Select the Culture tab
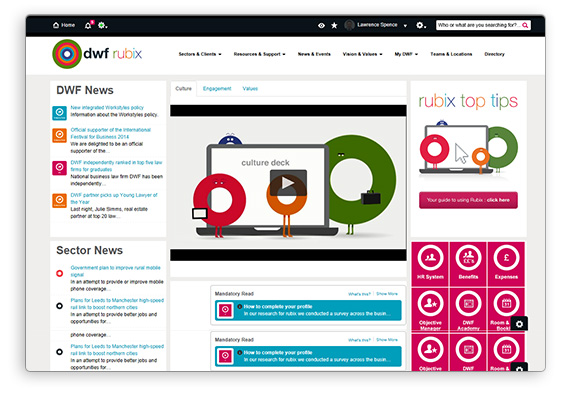Image resolution: width=570 pixels, height=398 pixels. tap(183, 89)
